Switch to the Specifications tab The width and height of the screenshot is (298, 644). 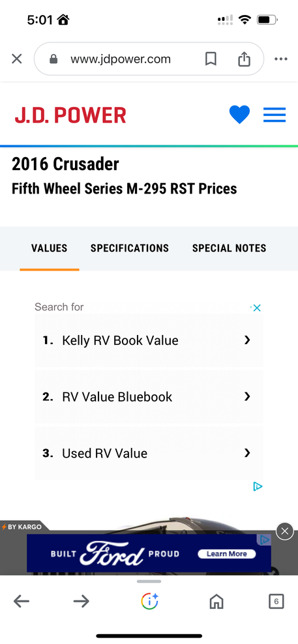[x=130, y=248]
